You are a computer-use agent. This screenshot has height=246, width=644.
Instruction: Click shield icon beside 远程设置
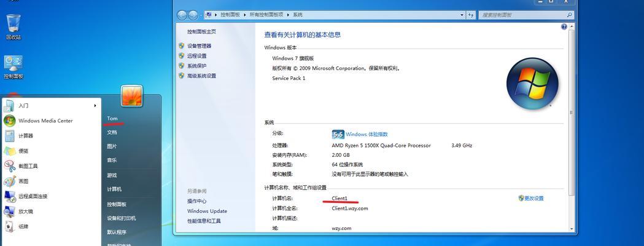[182, 55]
